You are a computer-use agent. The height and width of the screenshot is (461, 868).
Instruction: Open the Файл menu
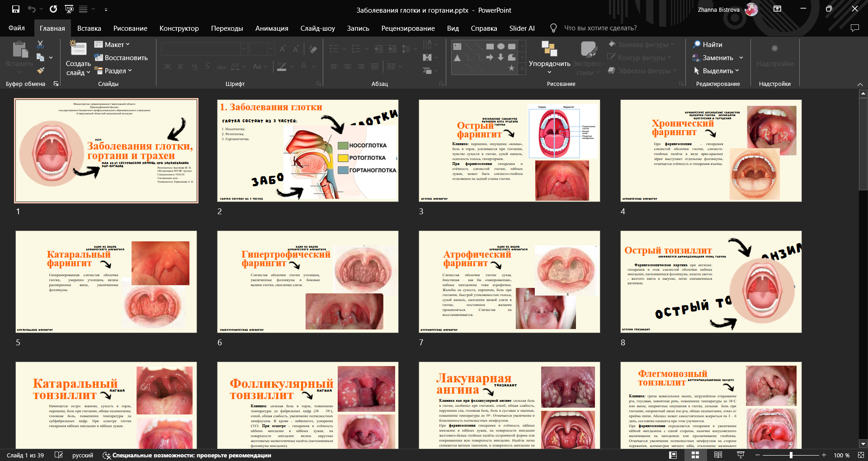(17, 28)
